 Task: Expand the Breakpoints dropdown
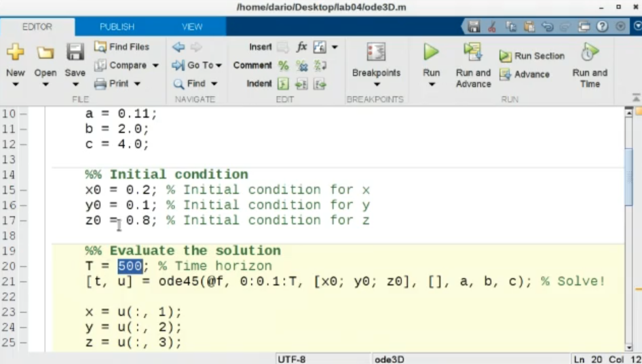376,85
